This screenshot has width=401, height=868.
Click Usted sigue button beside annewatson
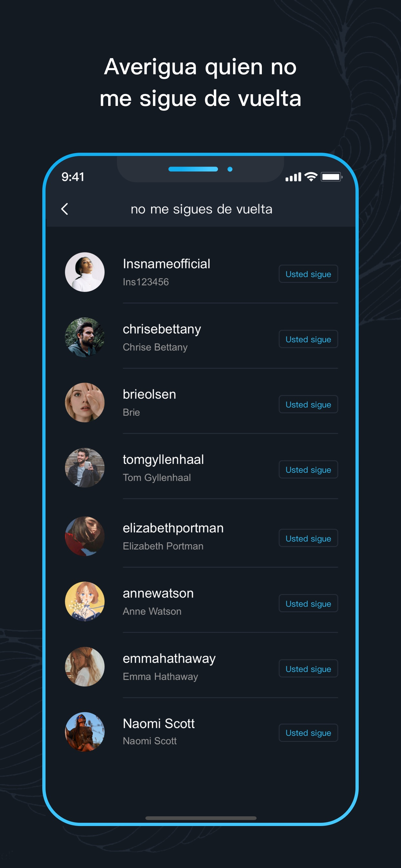click(308, 604)
